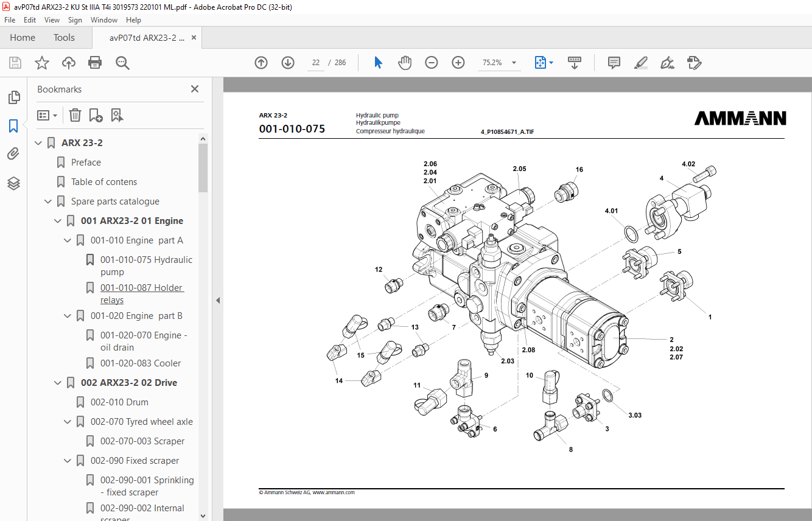Click the Save file icon

[15, 63]
